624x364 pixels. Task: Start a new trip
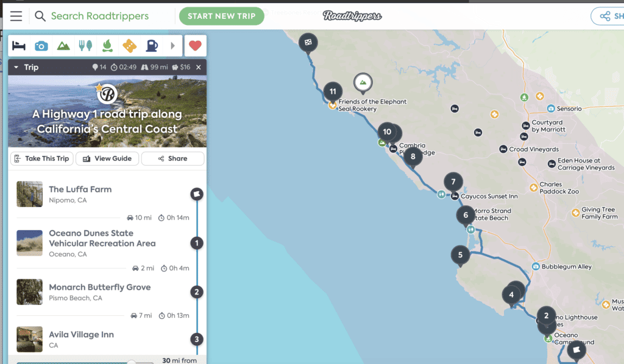click(221, 16)
